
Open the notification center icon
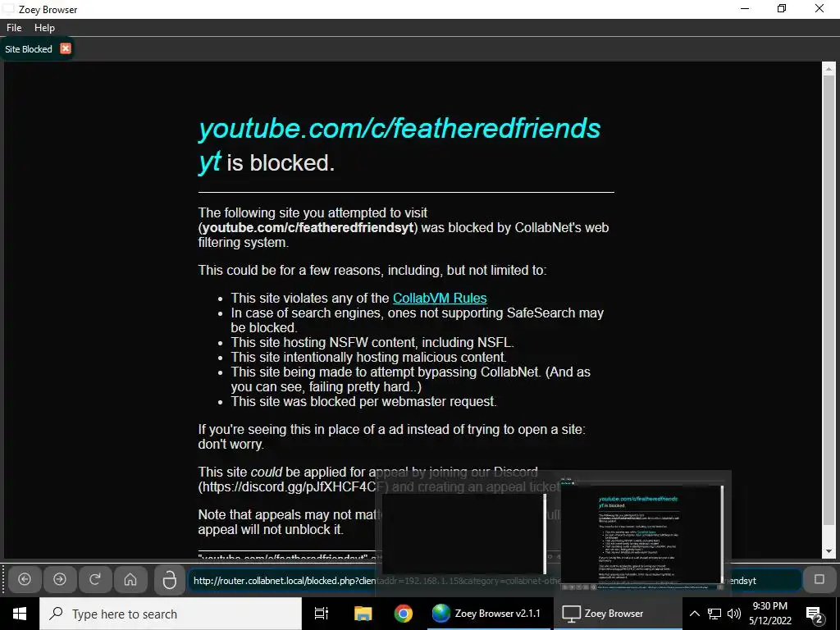814,614
